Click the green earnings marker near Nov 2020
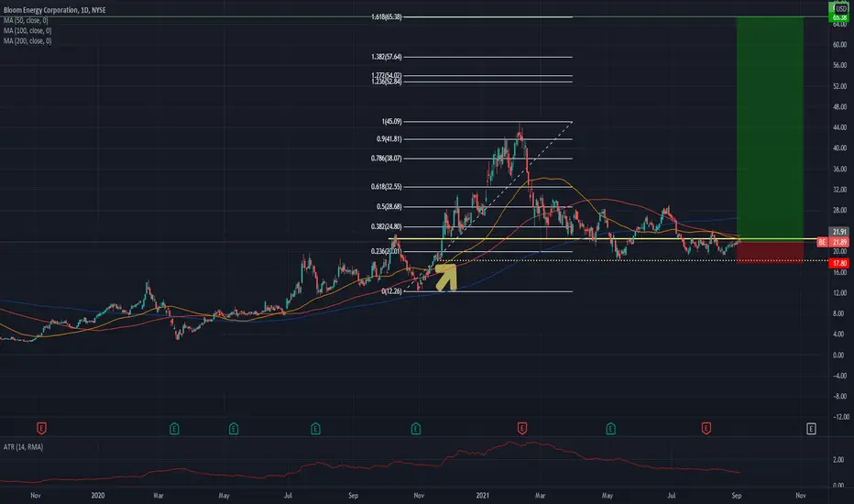The height and width of the screenshot is (504, 854). [416, 429]
